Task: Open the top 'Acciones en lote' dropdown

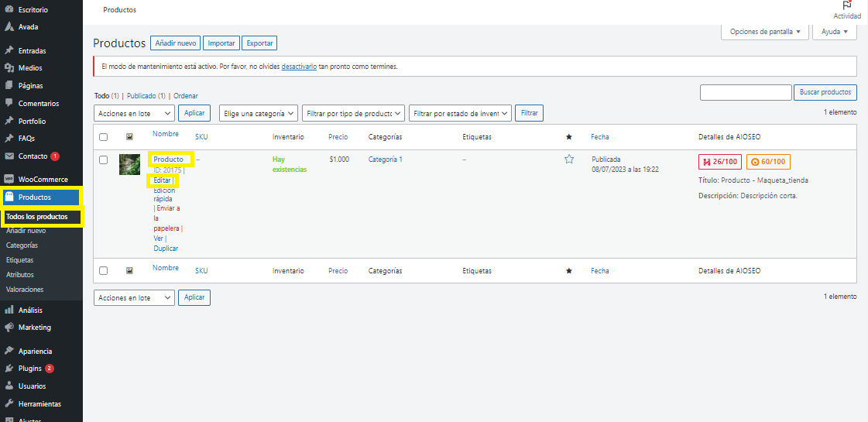Action: click(x=134, y=114)
